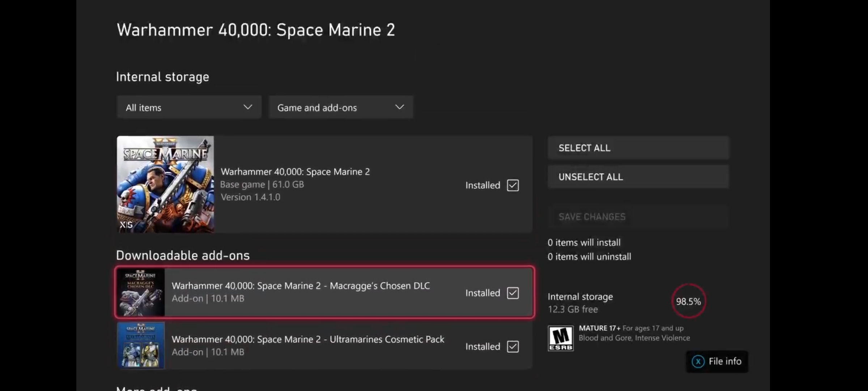Image resolution: width=868 pixels, height=391 pixels.
Task: Open the Game and add-ons dropdown
Action: (x=341, y=107)
